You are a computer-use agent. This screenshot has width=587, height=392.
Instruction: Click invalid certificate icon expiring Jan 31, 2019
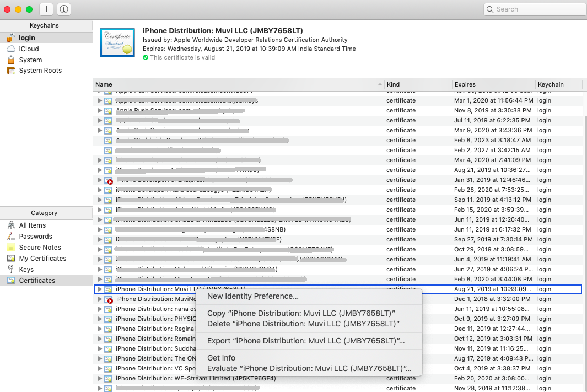tap(108, 180)
